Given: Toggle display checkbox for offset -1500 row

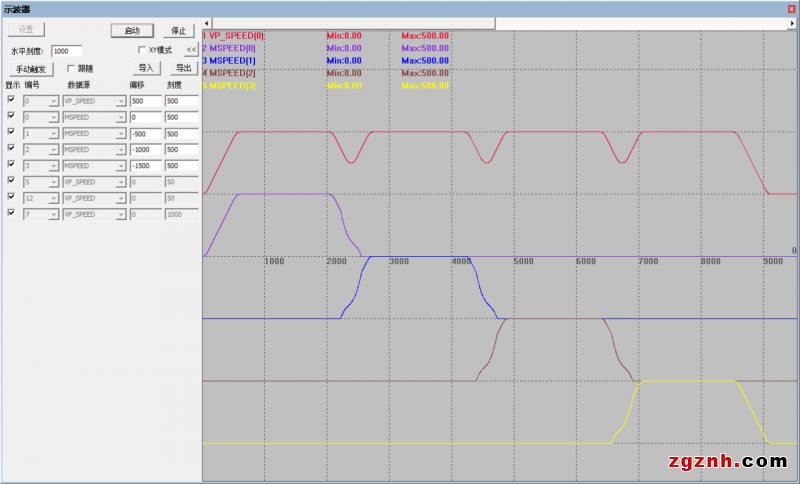Looking at the screenshot, I should tap(11, 165).
